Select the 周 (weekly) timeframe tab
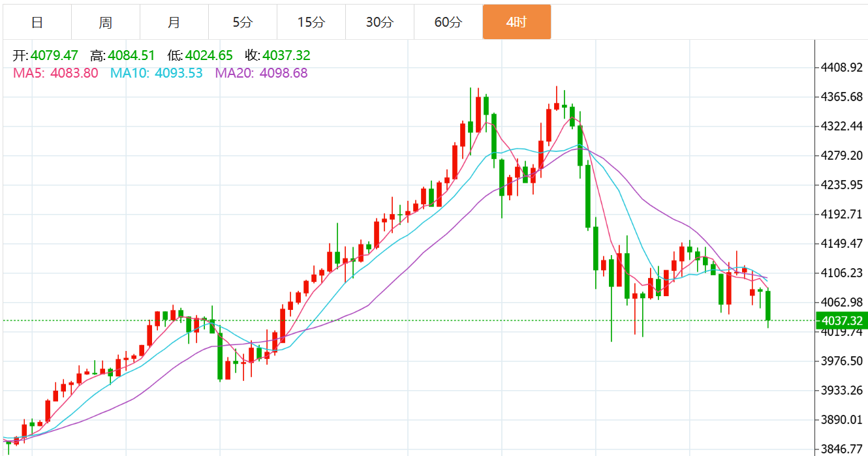The image size is (868, 456). 106,22
